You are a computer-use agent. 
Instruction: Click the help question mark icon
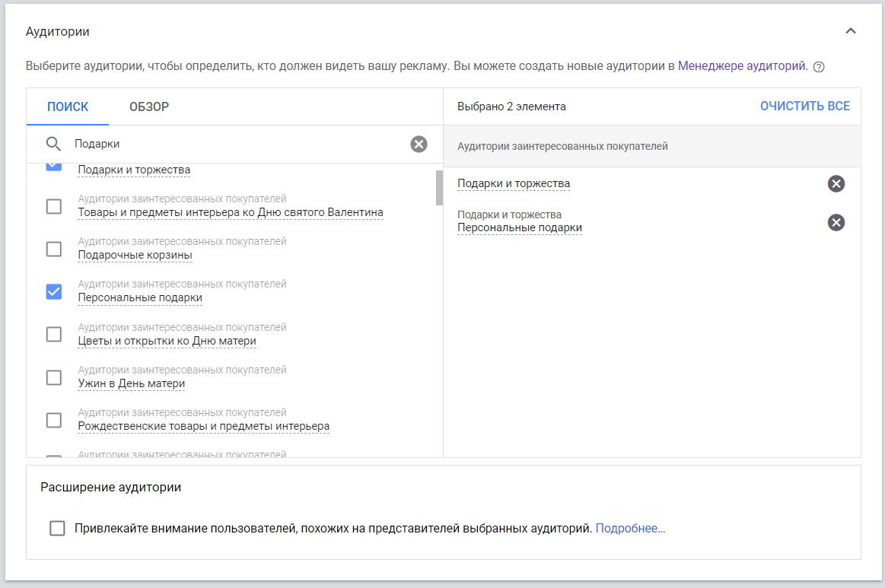coord(819,67)
